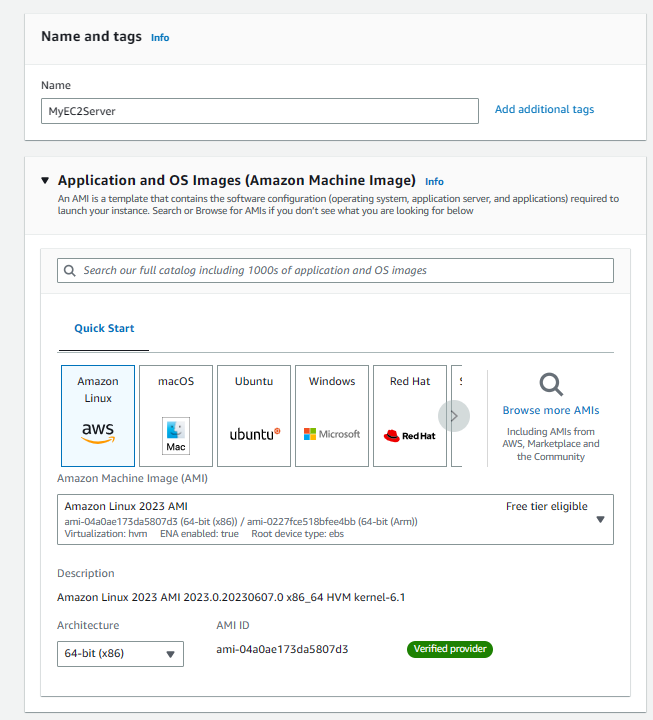
Task: Click the Amazon Machine Image (AMI) label
Action: [132, 478]
